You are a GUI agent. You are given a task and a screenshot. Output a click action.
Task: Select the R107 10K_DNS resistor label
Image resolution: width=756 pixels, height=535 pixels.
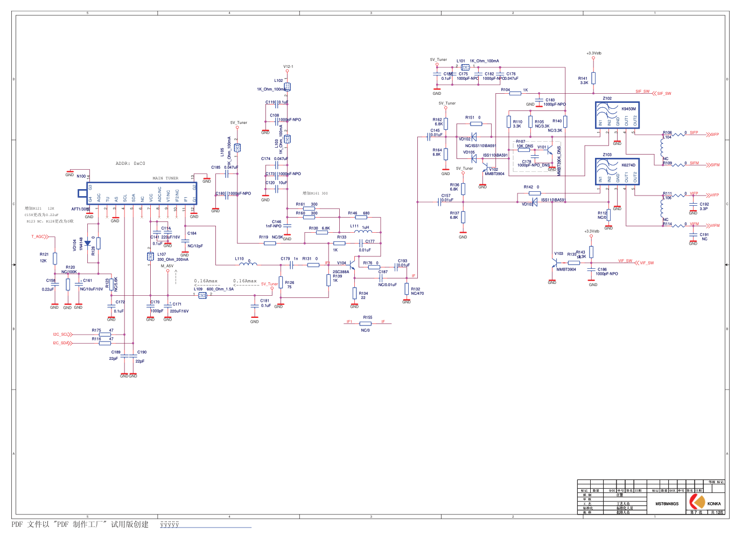click(524, 144)
